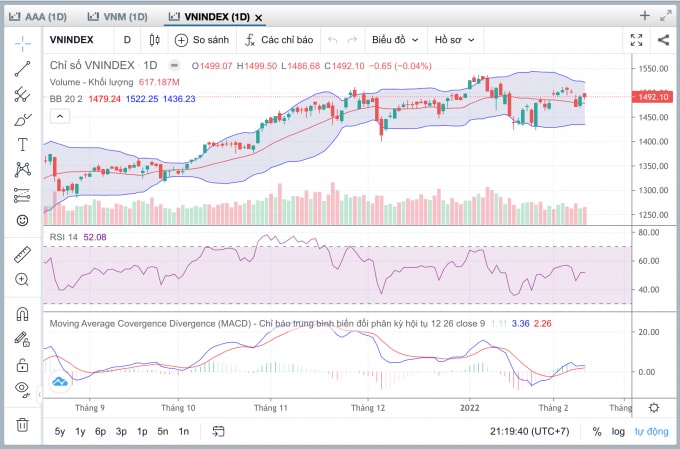Click the 2022 time axis label
The width and height of the screenshot is (680, 449).
[x=470, y=408]
